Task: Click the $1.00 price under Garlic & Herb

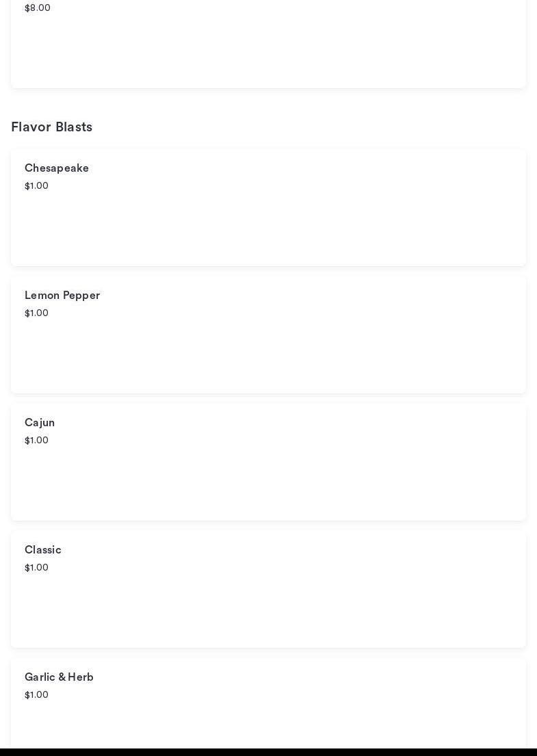Action: click(37, 695)
